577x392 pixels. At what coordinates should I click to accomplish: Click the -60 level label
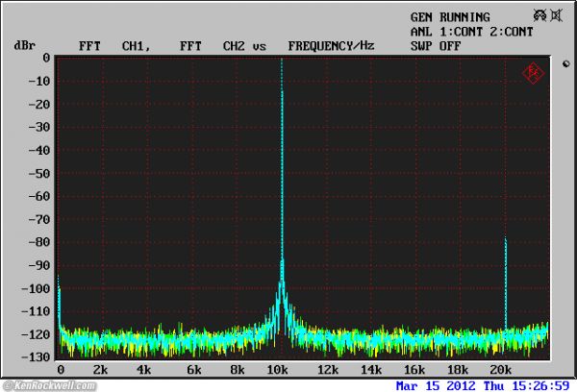(39, 196)
